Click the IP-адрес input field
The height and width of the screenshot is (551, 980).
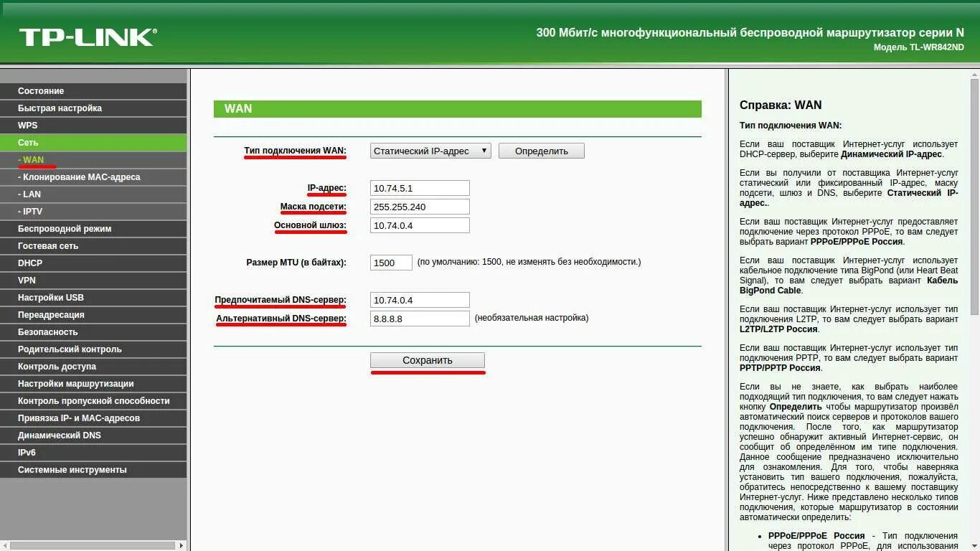point(420,188)
